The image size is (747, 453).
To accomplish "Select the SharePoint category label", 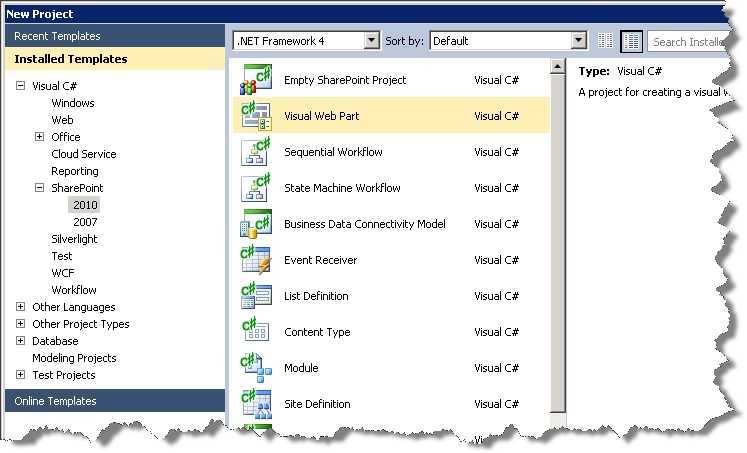I will coord(77,188).
